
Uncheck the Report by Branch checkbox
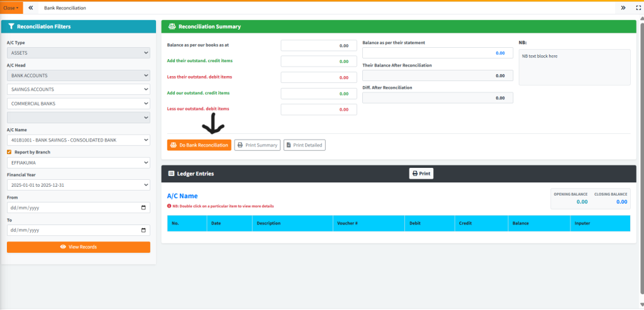tap(9, 152)
